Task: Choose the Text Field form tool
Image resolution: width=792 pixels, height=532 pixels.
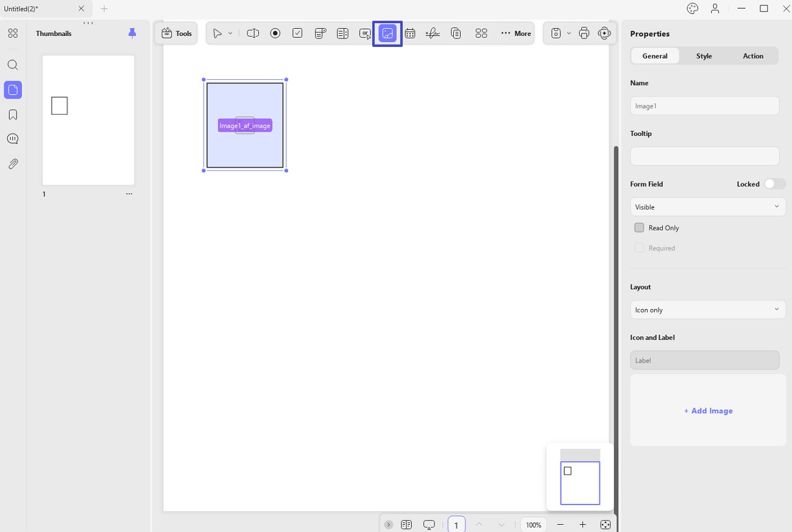Action: point(253,34)
